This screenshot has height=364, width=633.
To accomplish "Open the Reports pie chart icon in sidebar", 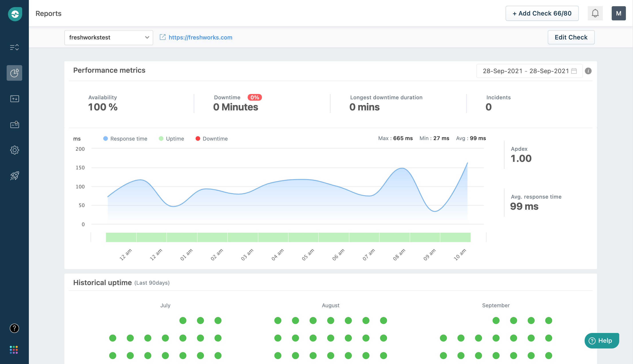I will tap(14, 73).
